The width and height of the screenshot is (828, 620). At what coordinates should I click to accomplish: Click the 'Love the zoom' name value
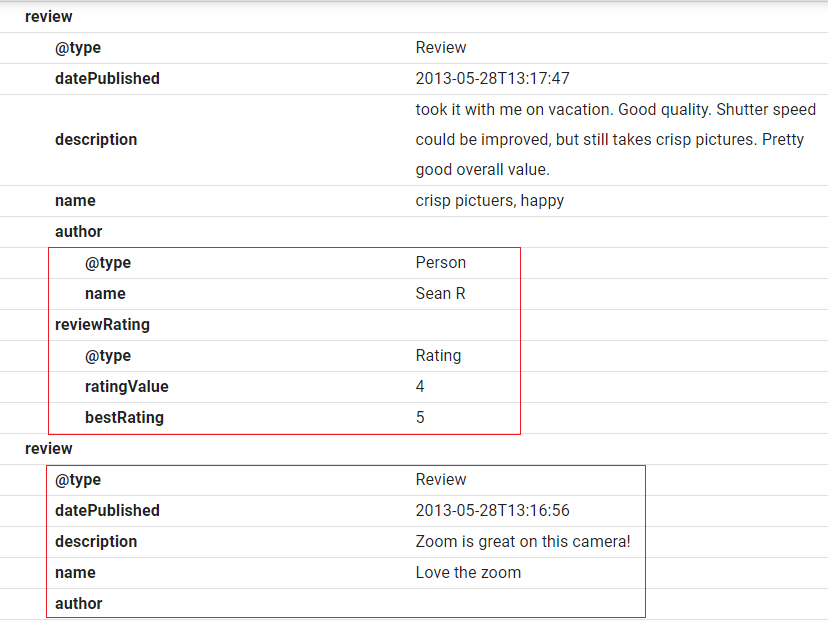coord(468,572)
